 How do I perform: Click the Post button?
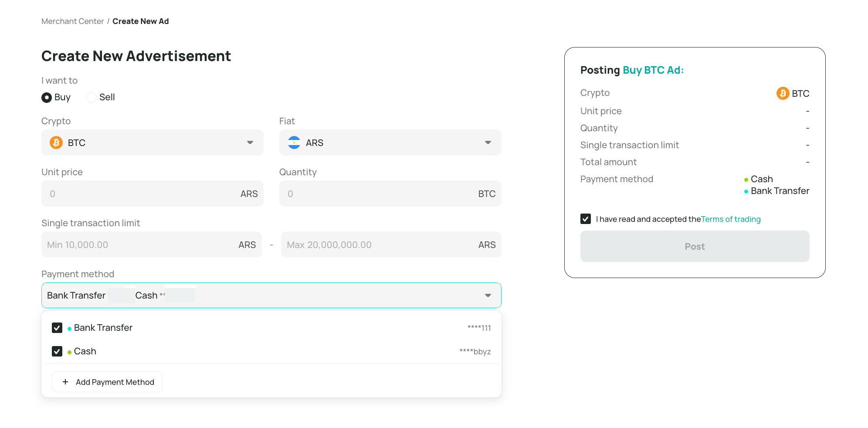tap(695, 246)
